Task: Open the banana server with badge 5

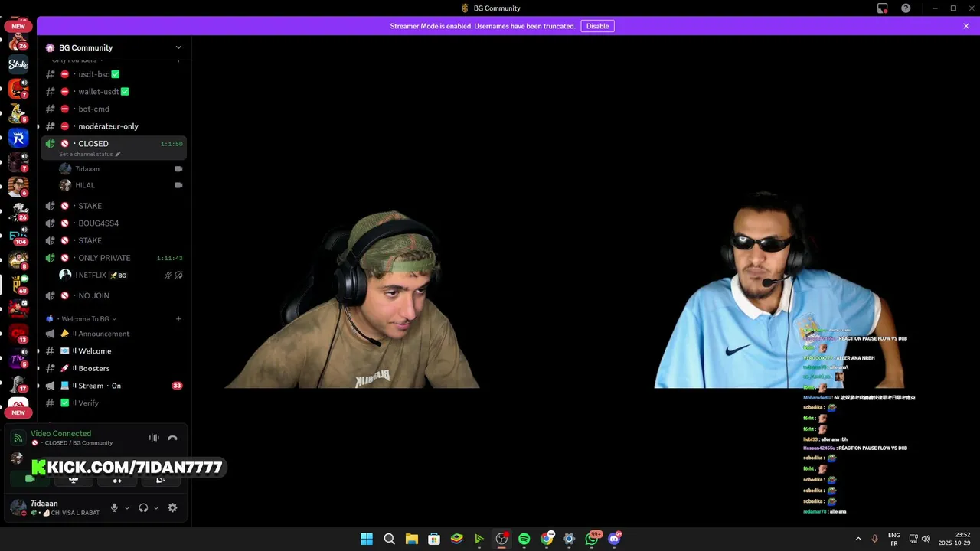Action: 18,113
